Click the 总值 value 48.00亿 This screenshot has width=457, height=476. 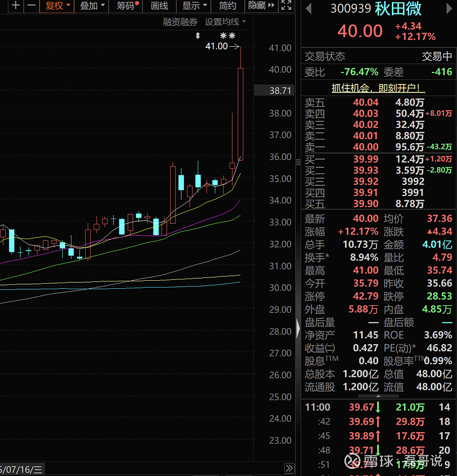tap(434, 374)
